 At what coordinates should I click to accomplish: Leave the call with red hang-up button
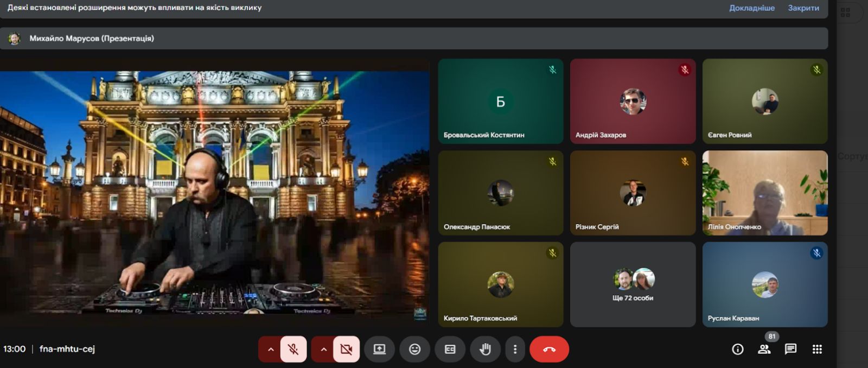[549, 349]
